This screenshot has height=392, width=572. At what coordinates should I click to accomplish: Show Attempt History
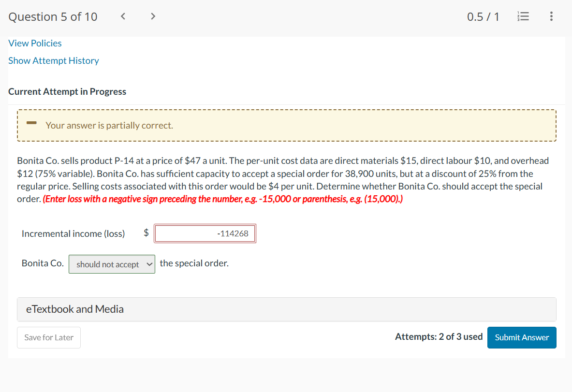point(53,60)
